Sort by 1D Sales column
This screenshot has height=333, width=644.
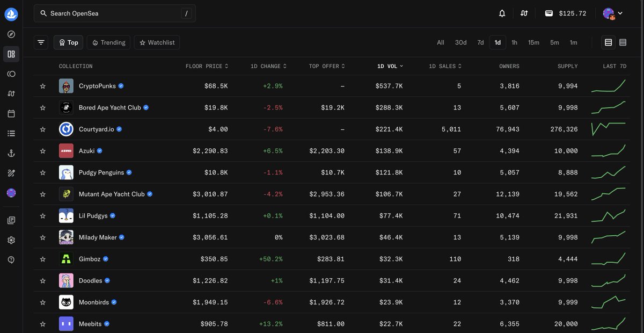(x=445, y=66)
